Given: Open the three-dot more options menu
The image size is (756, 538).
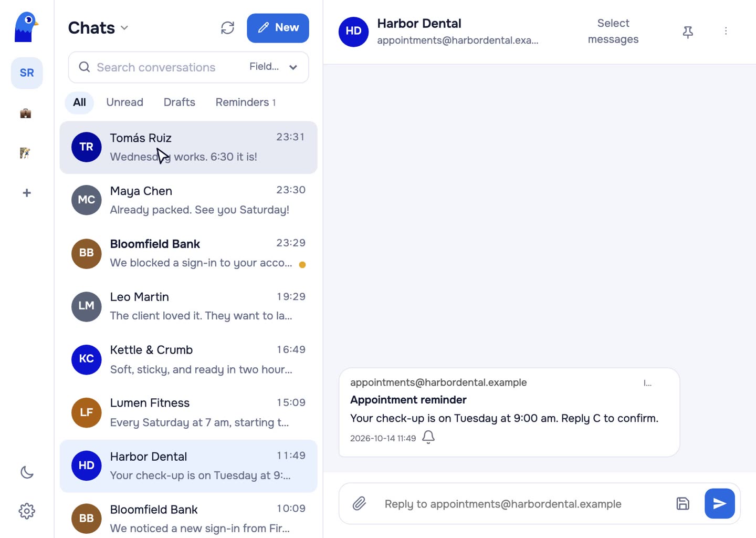Looking at the screenshot, I should point(726,32).
